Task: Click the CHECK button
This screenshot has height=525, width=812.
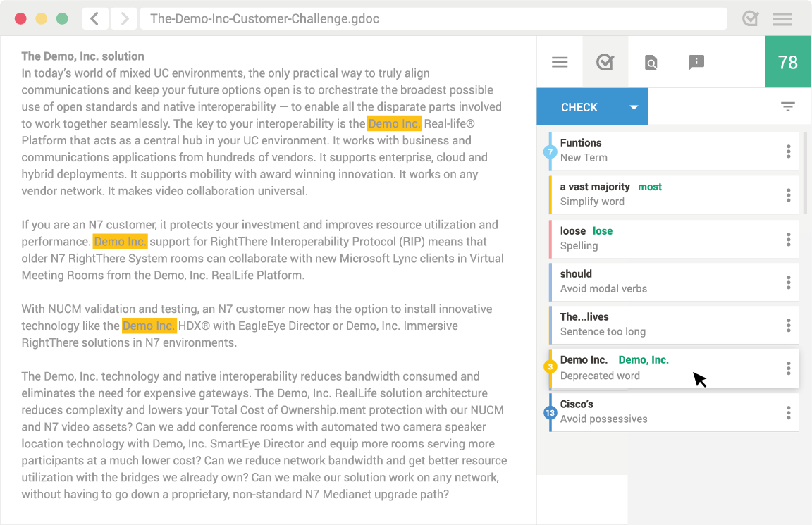Action: pyautogui.click(x=579, y=107)
